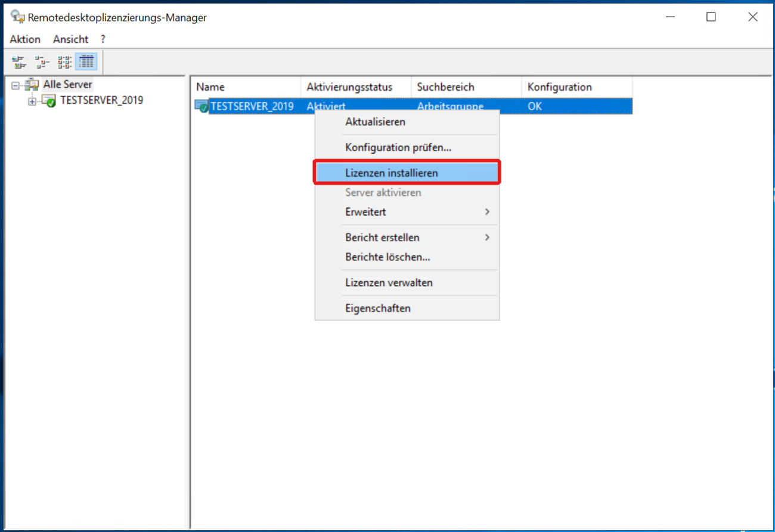
Task: Choose Konfiguration prüfen... from context menu
Action: (x=407, y=147)
